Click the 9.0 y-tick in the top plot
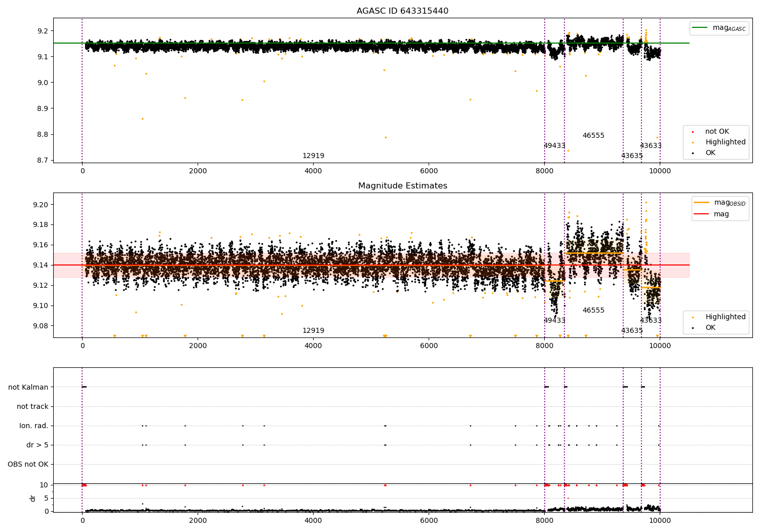The image size is (760, 532). coord(43,83)
